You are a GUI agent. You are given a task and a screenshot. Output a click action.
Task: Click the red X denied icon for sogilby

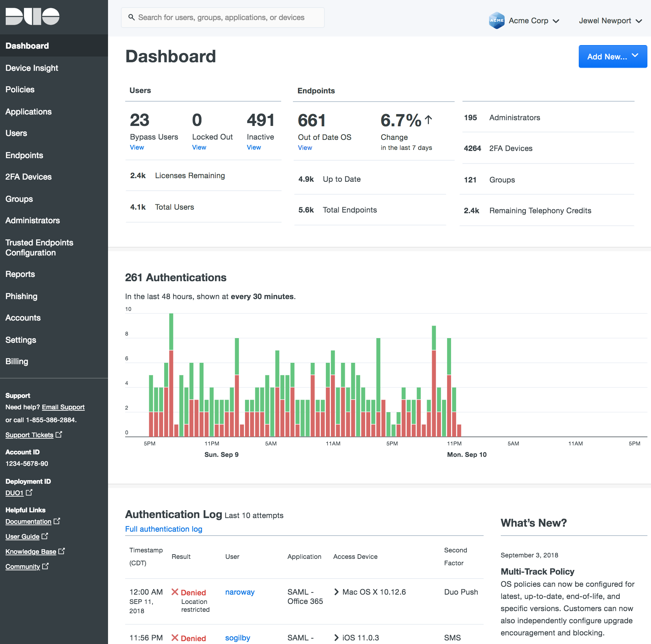coord(175,638)
